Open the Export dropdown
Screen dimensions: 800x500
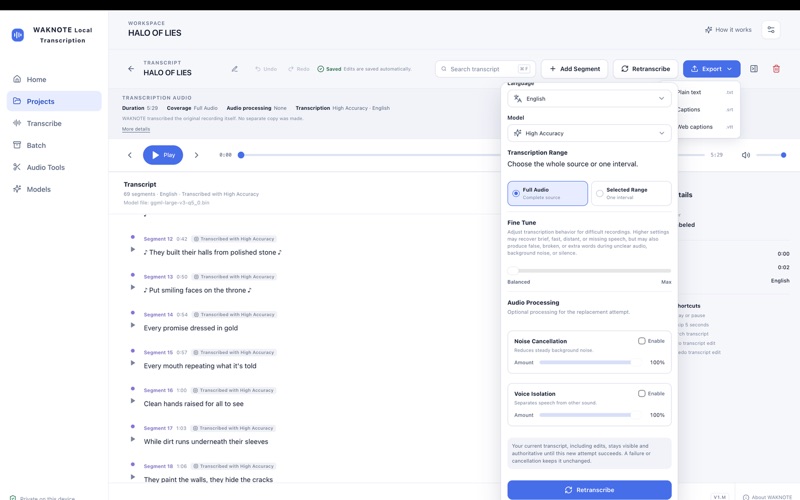[x=711, y=69]
